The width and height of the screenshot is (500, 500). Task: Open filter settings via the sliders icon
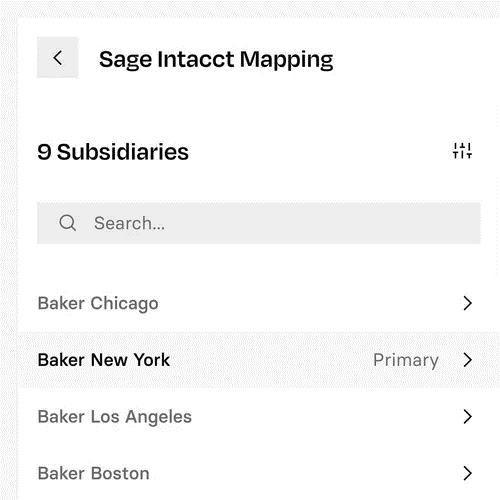tap(462, 151)
